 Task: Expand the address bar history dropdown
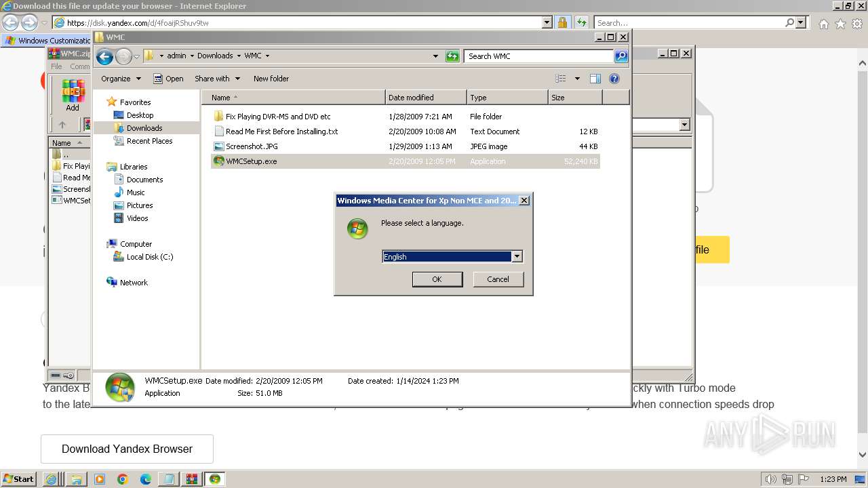tap(435, 56)
